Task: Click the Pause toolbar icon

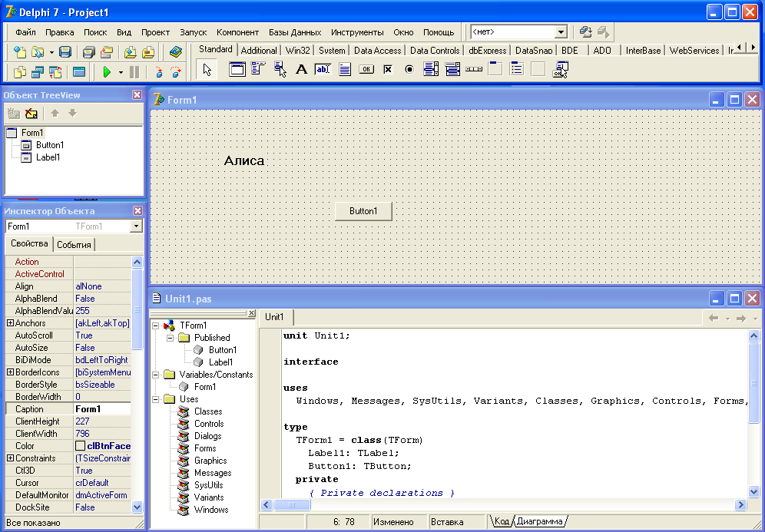Action: tap(134, 72)
